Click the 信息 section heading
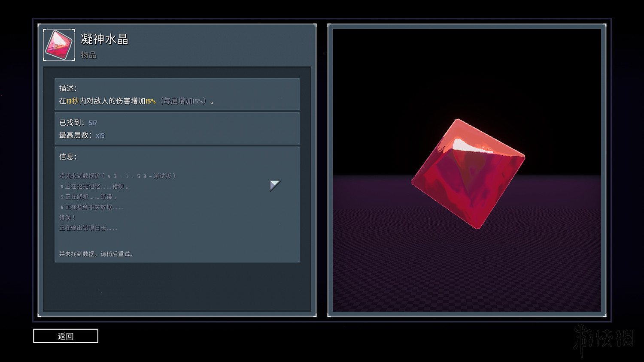This screenshot has width=644, height=362. pos(68,157)
